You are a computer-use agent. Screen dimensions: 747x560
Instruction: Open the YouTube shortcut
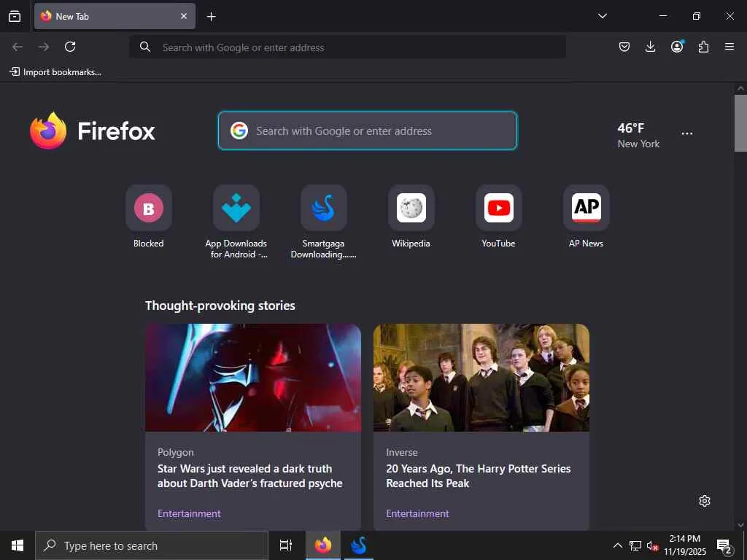(498, 217)
